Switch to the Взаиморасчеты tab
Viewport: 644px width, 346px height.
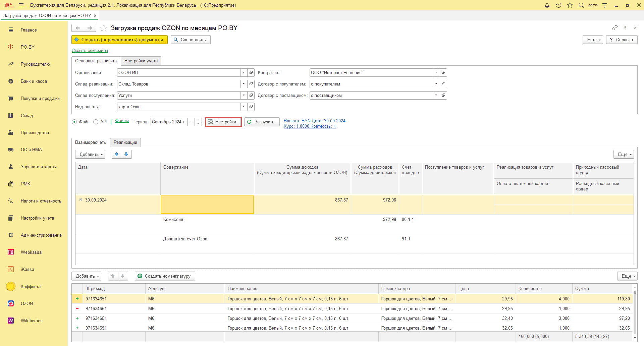point(91,142)
